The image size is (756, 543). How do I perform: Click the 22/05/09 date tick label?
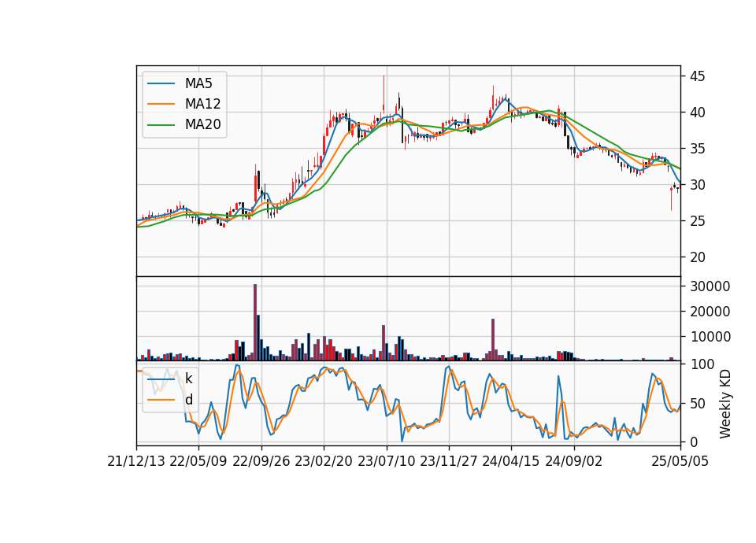tap(198, 461)
